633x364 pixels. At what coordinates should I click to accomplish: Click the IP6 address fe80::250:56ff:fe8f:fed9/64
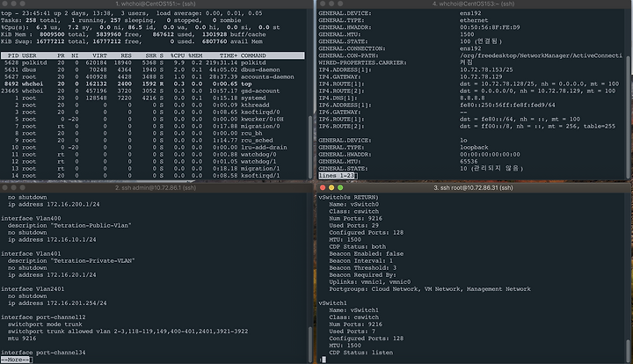click(x=507, y=105)
